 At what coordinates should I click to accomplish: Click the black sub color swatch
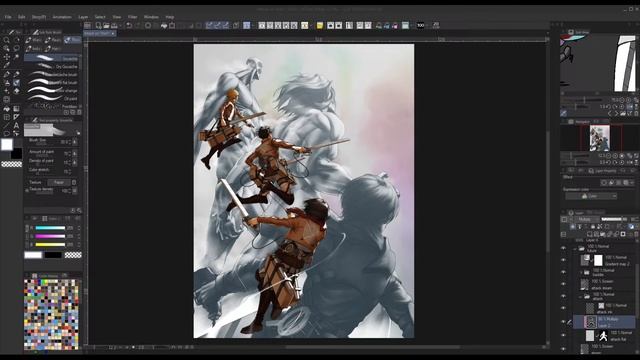click(16, 154)
